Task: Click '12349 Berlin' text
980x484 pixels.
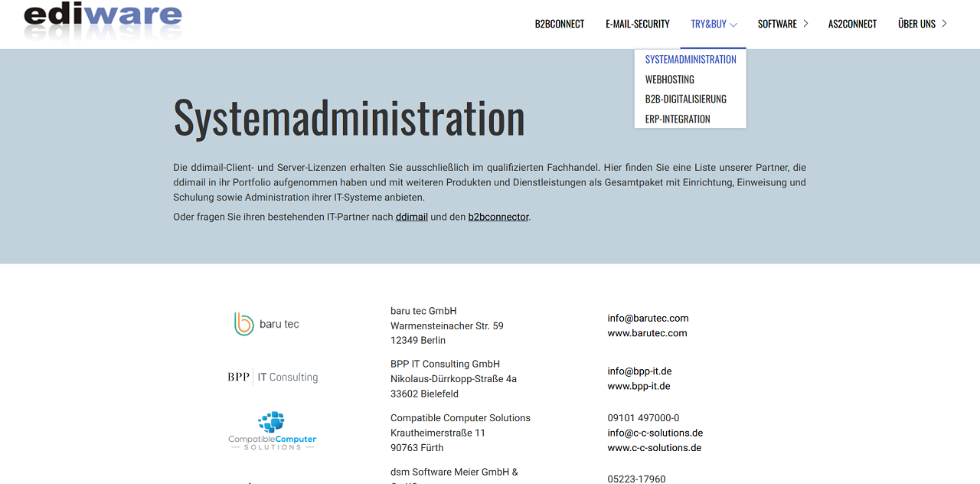Action: tap(418, 340)
